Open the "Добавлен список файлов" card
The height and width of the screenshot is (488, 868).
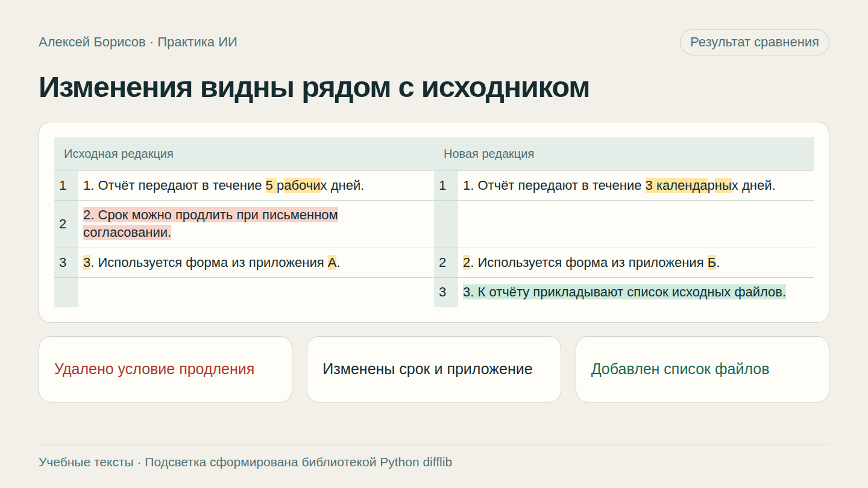point(702,369)
